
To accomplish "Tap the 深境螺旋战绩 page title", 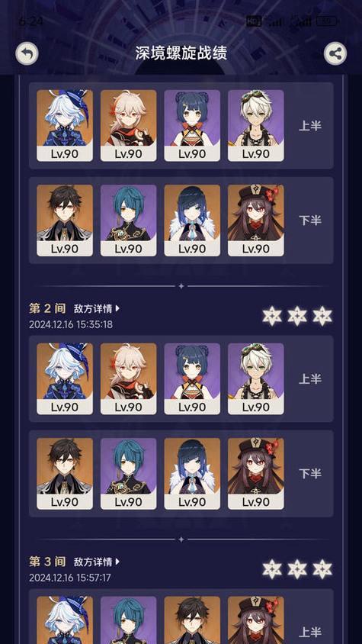I will (181, 53).
